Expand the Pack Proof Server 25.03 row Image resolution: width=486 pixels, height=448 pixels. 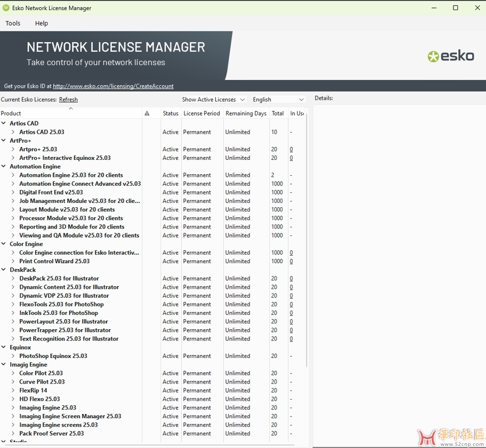tap(13, 434)
